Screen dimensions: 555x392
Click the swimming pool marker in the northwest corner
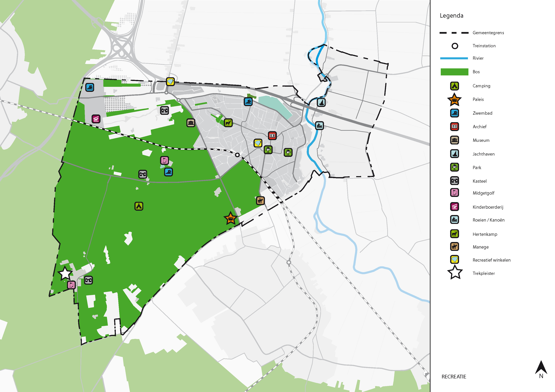pyautogui.click(x=90, y=87)
